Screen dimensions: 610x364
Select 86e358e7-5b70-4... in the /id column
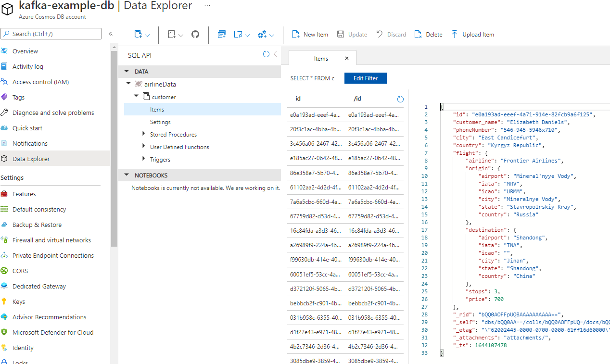[x=374, y=173]
